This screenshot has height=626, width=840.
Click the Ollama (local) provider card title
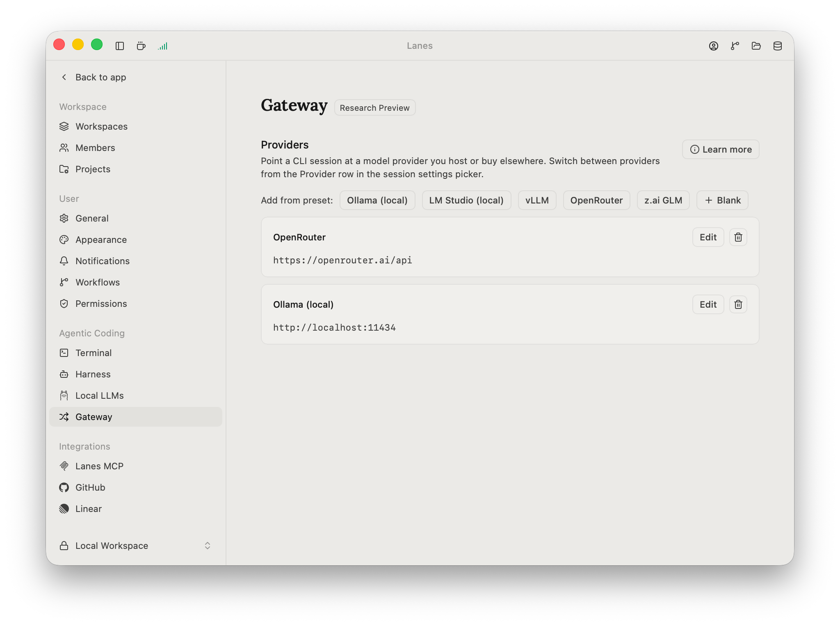pos(303,304)
